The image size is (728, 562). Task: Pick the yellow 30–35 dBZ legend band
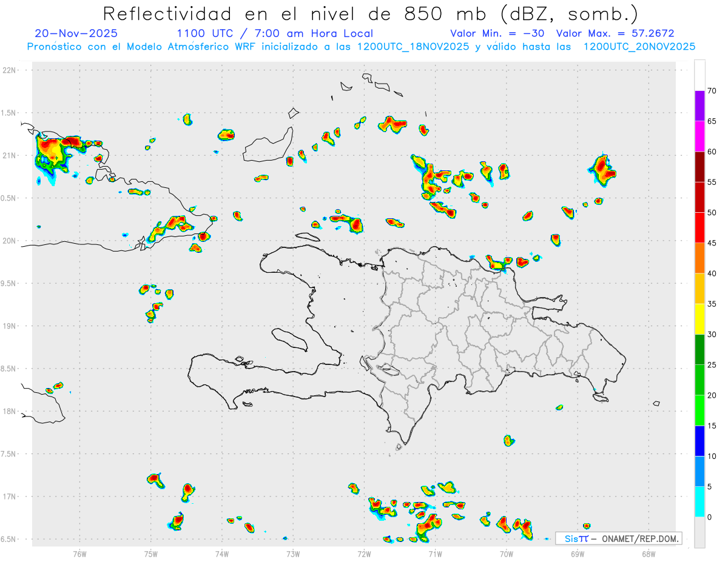(x=699, y=319)
